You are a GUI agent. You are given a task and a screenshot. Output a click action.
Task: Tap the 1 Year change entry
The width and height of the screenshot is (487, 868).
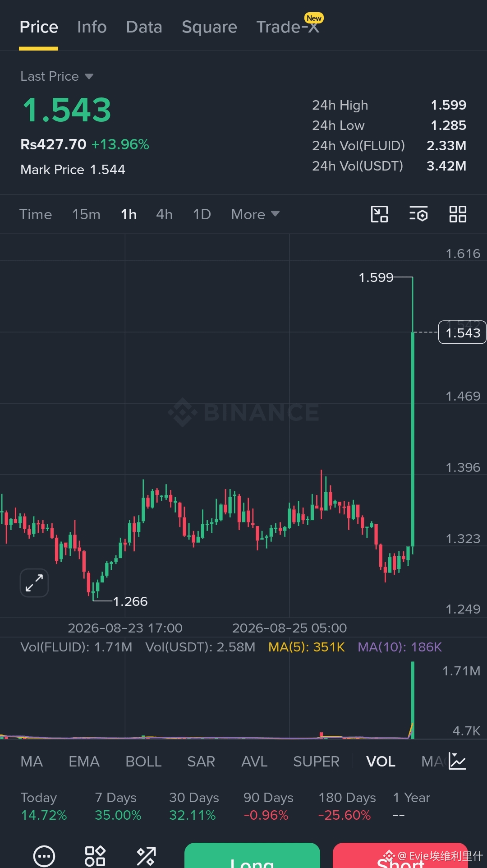(x=411, y=806)
